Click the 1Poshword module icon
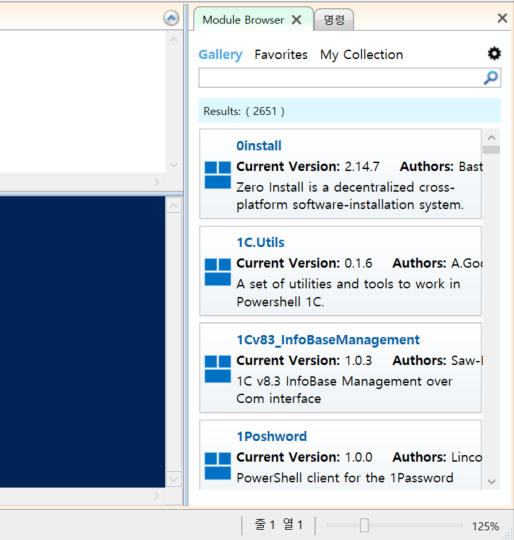The image size is (514, 540). (218, 466)
